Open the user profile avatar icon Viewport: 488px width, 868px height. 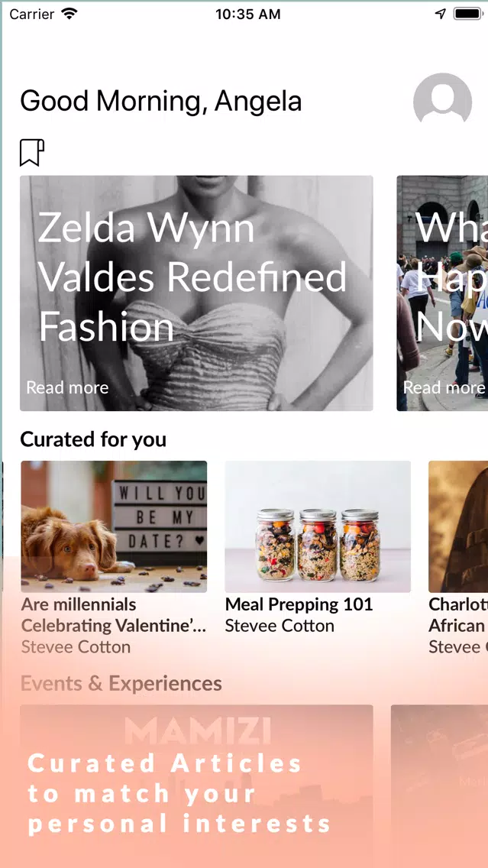pos(442,99)
